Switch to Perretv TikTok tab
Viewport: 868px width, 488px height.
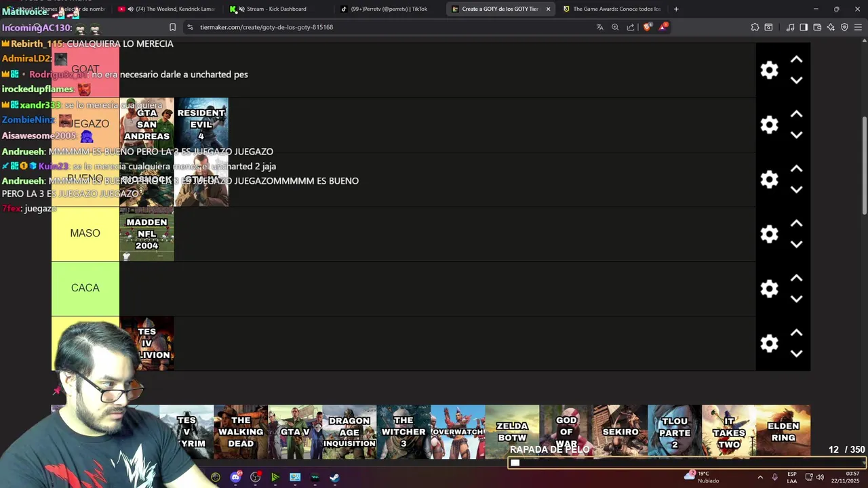coord(388,9)
